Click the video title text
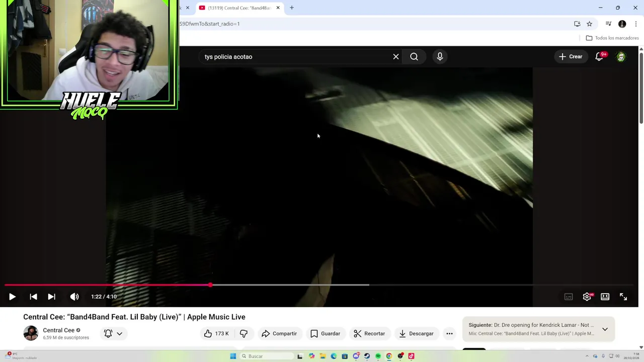 [x=134, y=317]
